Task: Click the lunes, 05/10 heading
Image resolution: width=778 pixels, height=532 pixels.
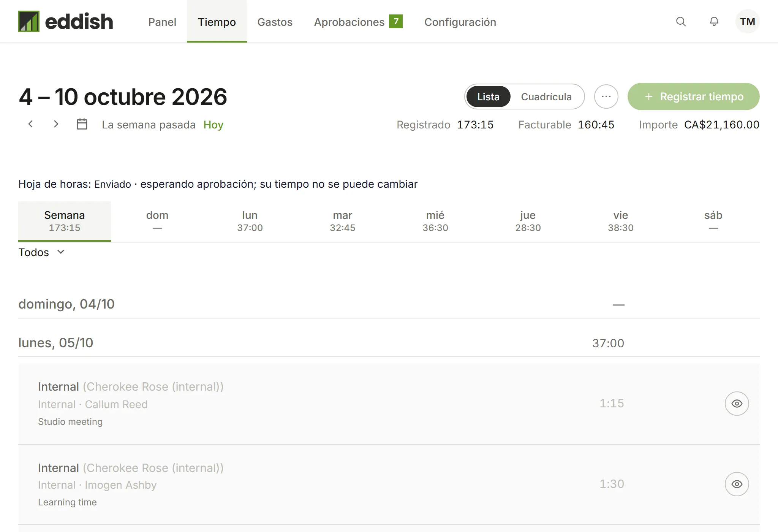Action: tap(56, 343)
